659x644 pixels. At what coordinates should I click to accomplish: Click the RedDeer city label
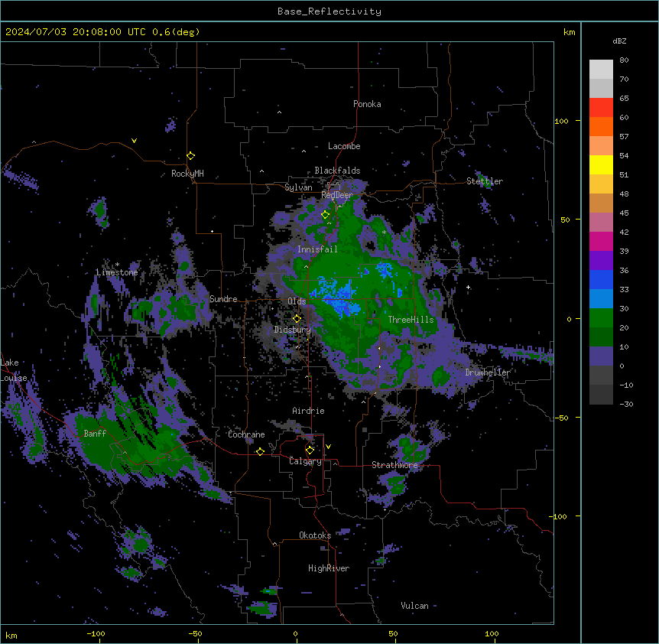coord(337,195)
